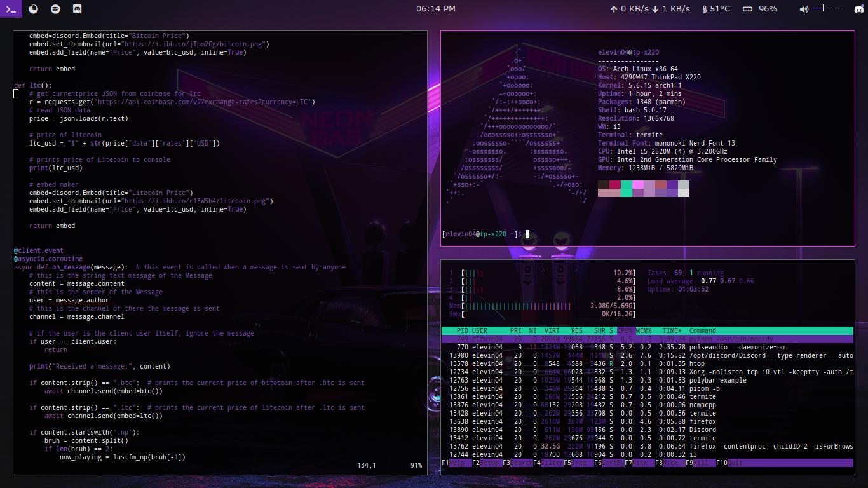Click the Swp usage meter in htop
Screen dimensions: 868x488
(542, 315)
